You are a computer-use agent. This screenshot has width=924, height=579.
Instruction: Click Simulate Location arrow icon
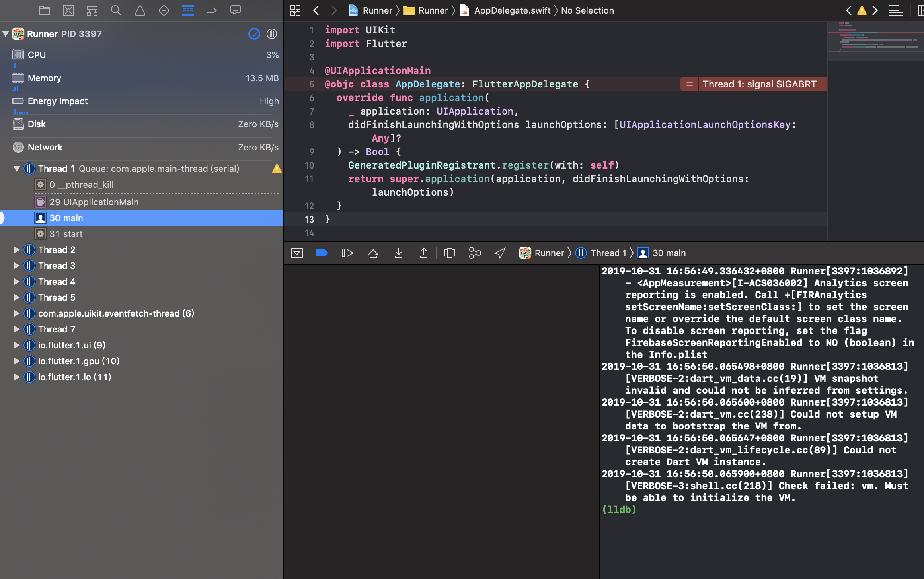[500, 253]
